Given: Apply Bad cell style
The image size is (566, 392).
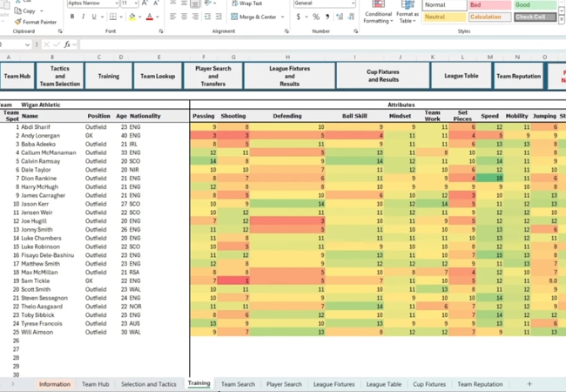Looking at the screenshot, I should pos(490,5).
